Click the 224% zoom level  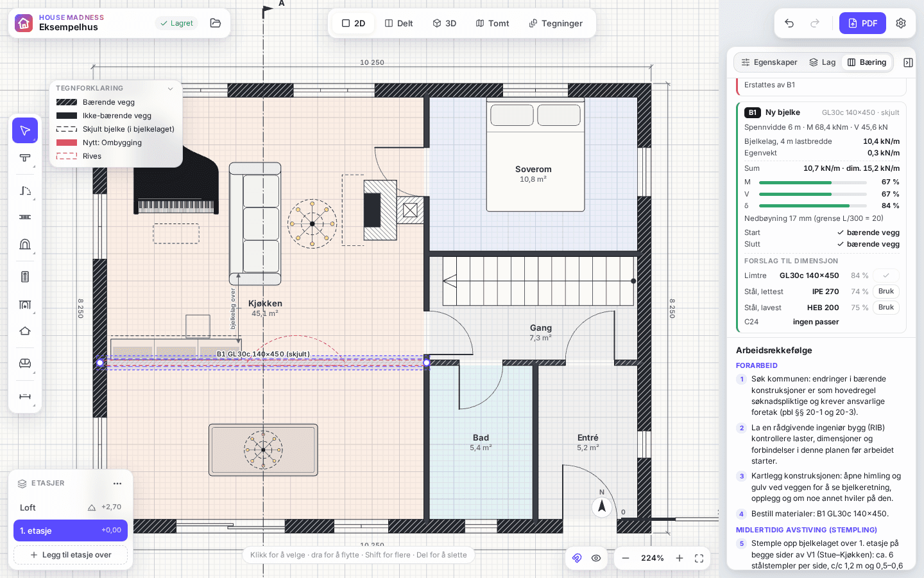pyautogui.click(x=653, y=558)
